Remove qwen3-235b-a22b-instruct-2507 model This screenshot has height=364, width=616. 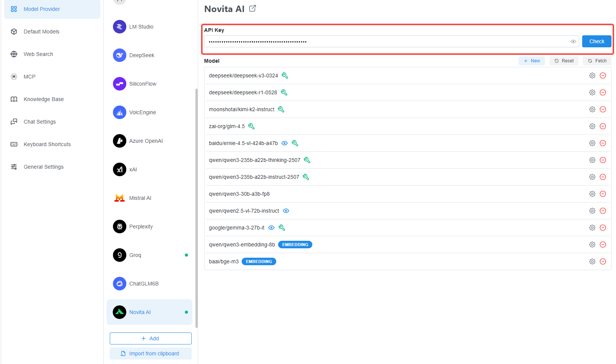click(603, 177)
